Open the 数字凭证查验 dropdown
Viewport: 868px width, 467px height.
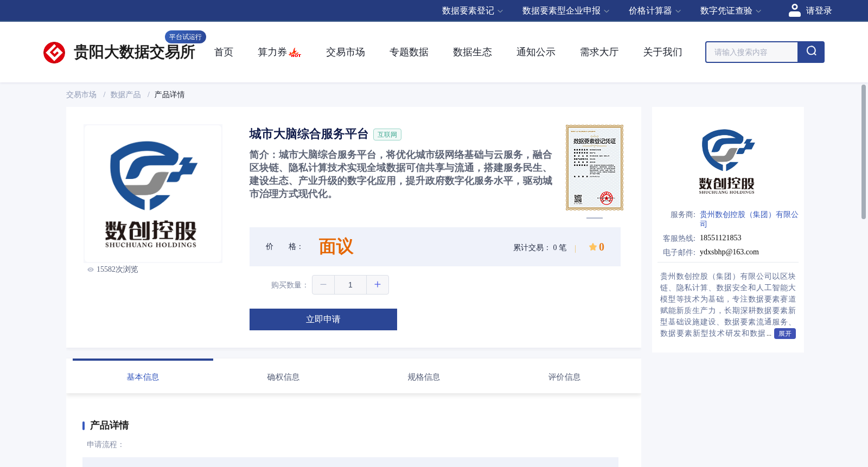pos(731,11)
